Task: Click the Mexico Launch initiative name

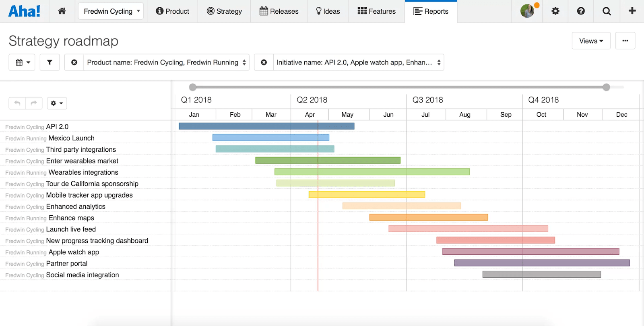Action: point(72,138)
